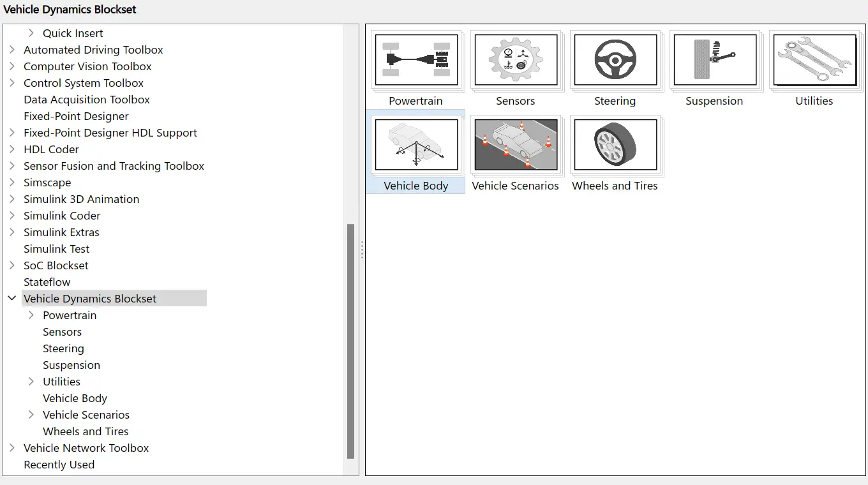Expand Computer Vision Toolbox arrow
The height and width of the screenshot is (485, 868).
[x=11, y=66]
